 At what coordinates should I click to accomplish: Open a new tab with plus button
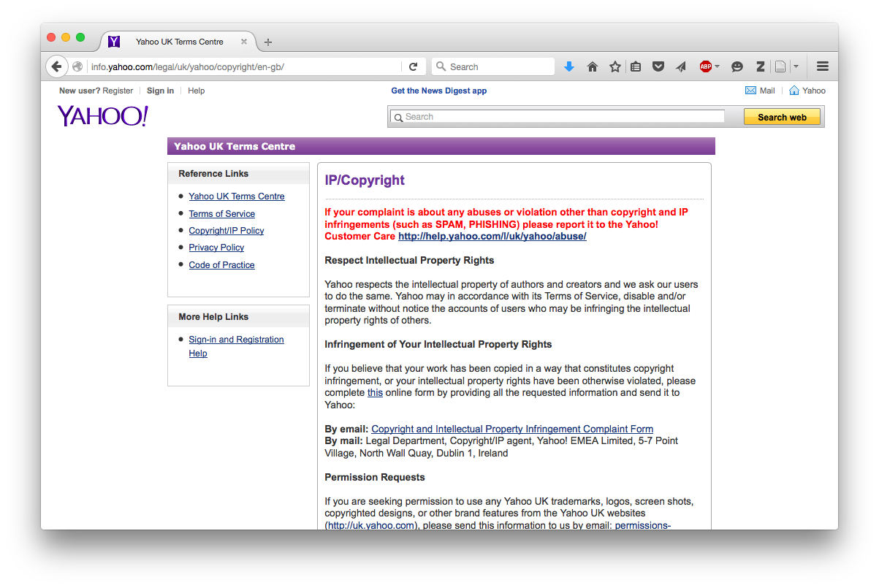(268, 42)
